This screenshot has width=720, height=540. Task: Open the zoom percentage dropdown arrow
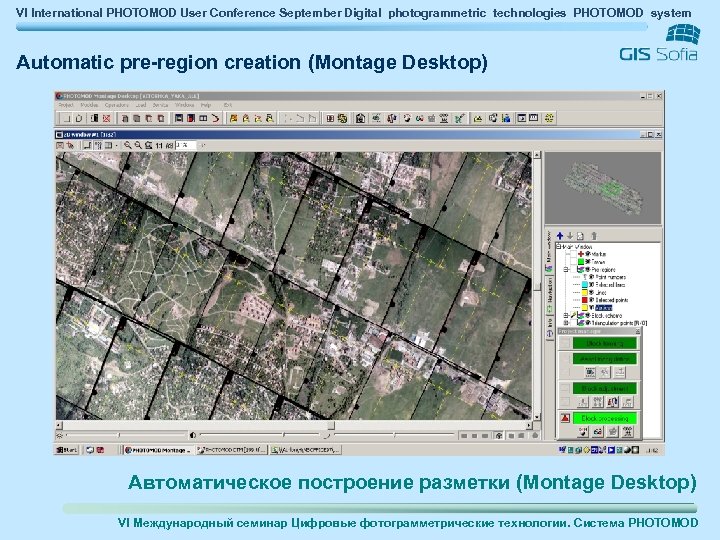[202, 146]
